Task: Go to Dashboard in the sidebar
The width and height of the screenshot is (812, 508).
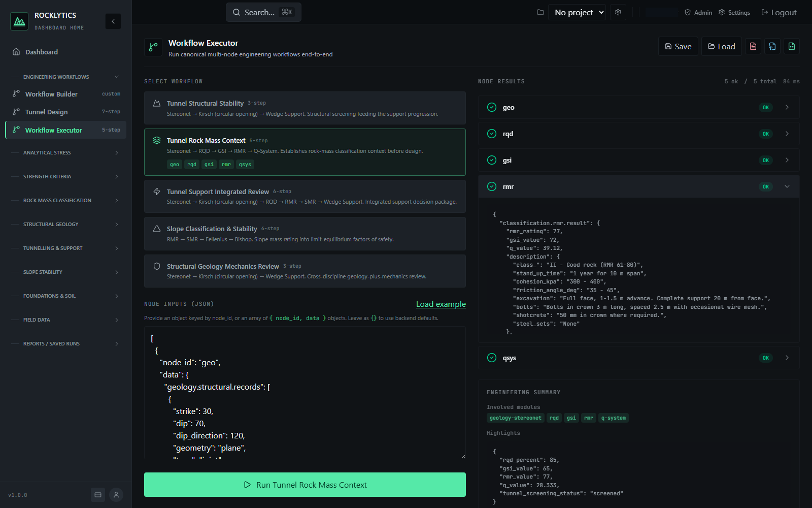Action: pos(66,52)
